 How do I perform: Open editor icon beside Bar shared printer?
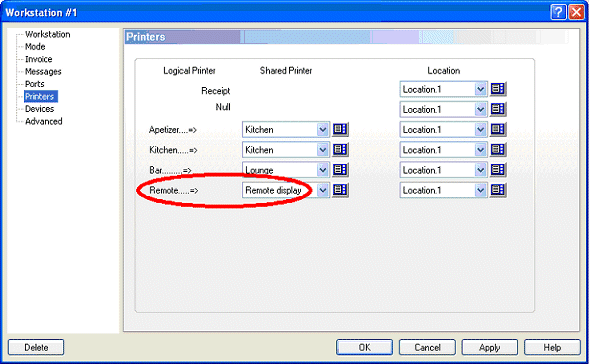click(340, 170)
